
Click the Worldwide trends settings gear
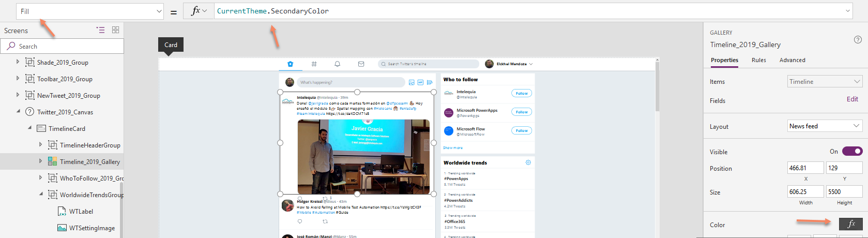(528, 162)
